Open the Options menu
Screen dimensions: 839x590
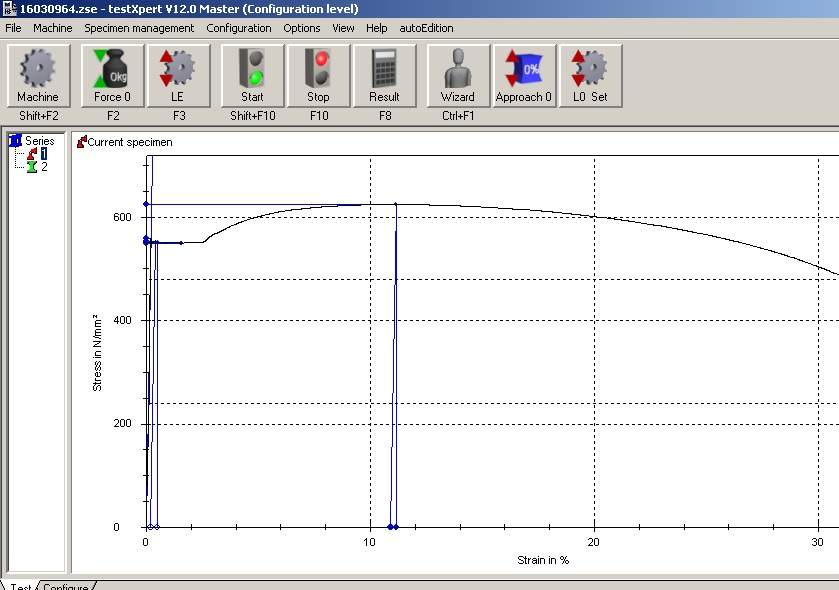(x=302, y=28)
